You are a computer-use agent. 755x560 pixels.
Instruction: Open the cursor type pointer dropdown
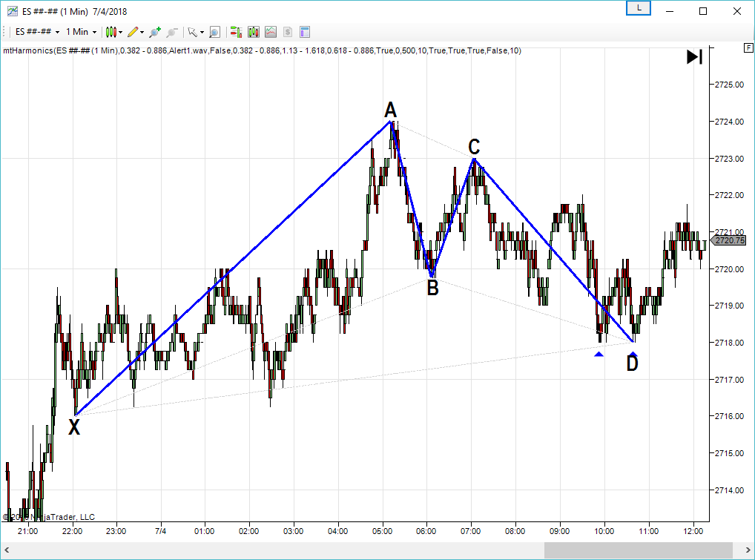pyautogui.click(x=194, y=32)
